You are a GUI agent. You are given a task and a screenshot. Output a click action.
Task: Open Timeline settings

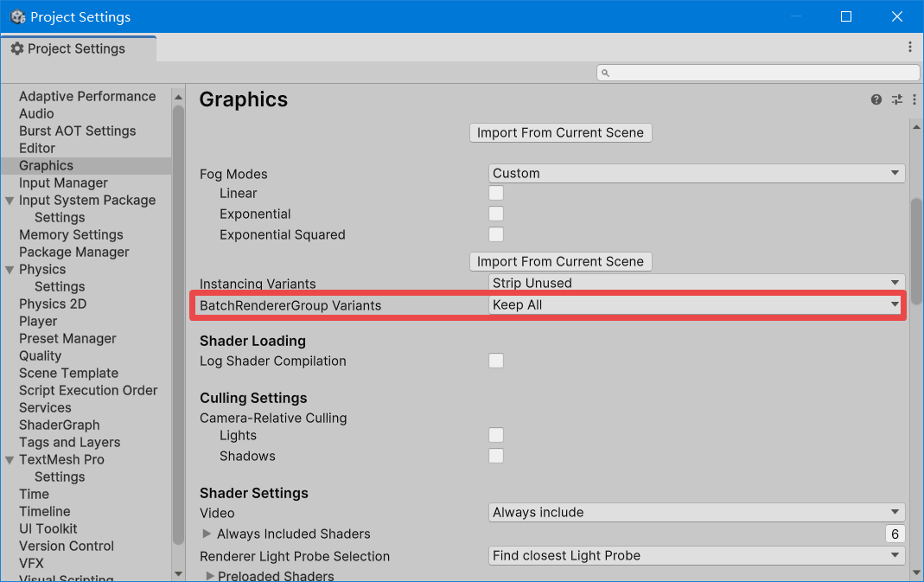(x=44, y=511)
